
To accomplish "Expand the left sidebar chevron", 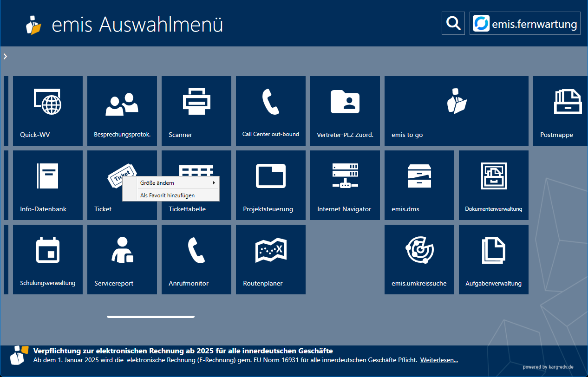I will click(5, 56).
